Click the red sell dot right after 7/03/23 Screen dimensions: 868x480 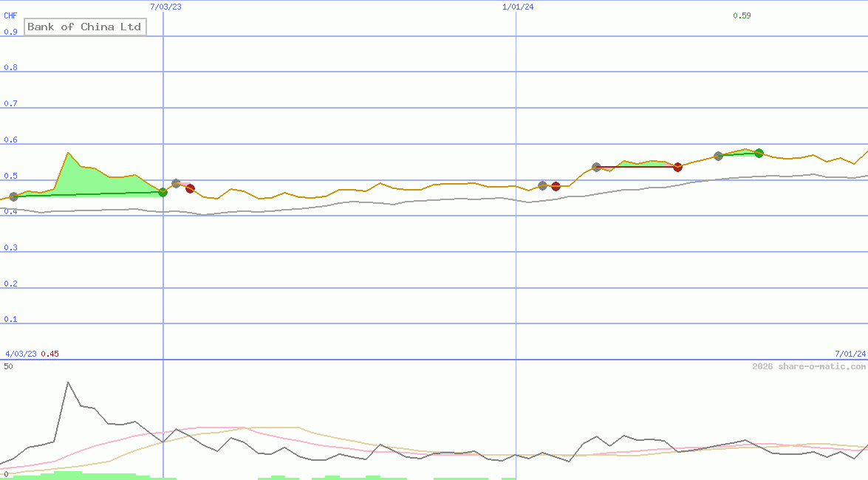click(190, 188)
